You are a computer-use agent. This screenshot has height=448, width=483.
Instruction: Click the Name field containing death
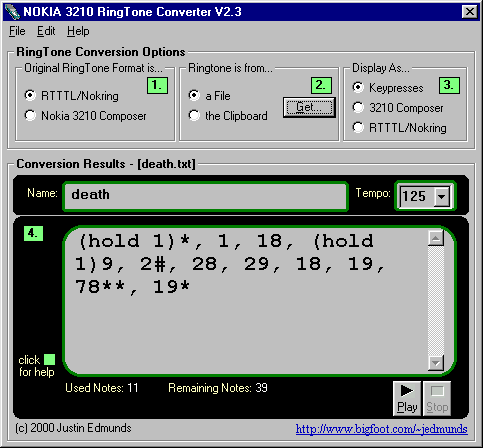[205, 196]
